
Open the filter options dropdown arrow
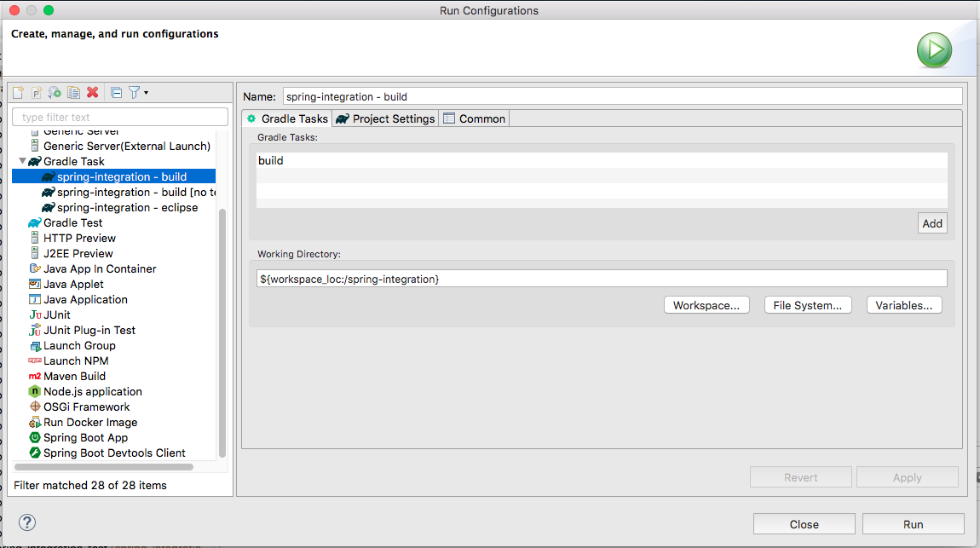coord(147,93)
